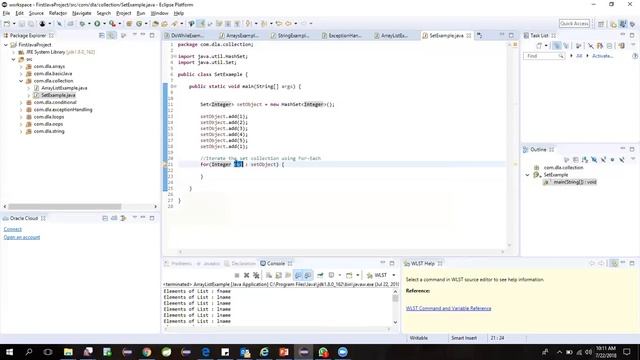
Task: Click the Windows Start button
Action: coord(9,352)
